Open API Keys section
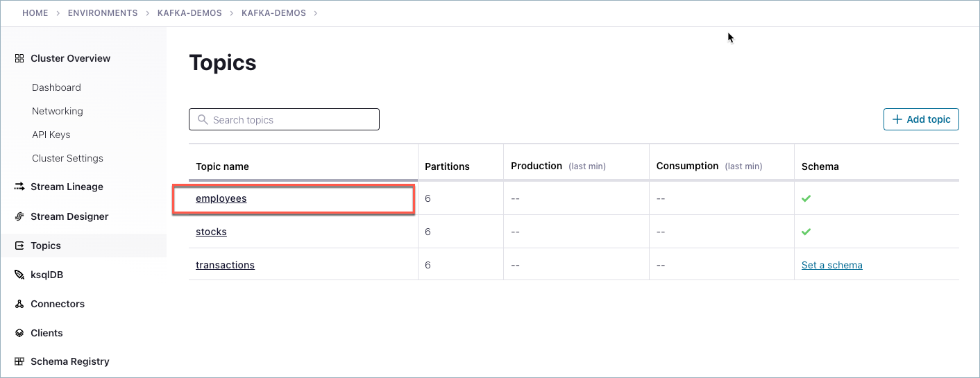This screenshot has width=980, height=378. pyautogui.click(x=51, y=135)
